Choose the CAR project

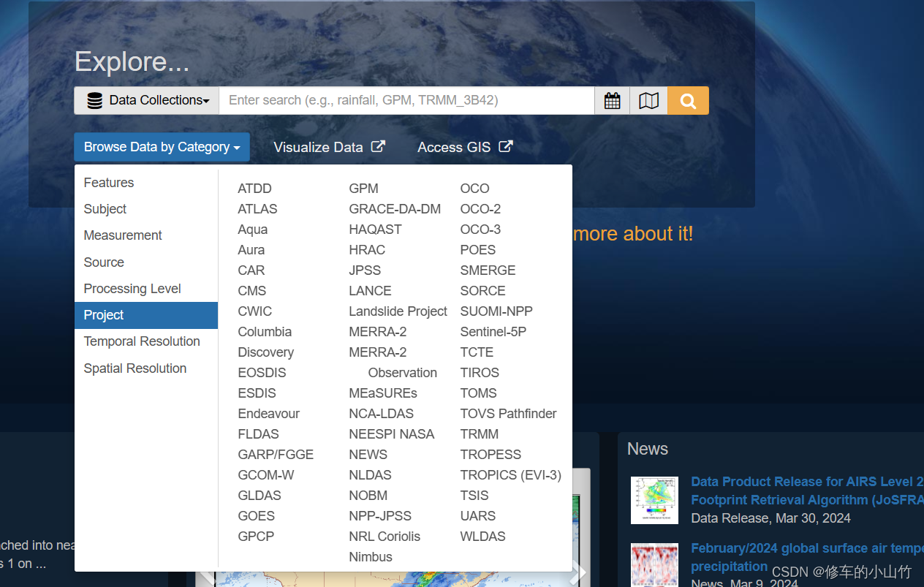coord(251,270)
